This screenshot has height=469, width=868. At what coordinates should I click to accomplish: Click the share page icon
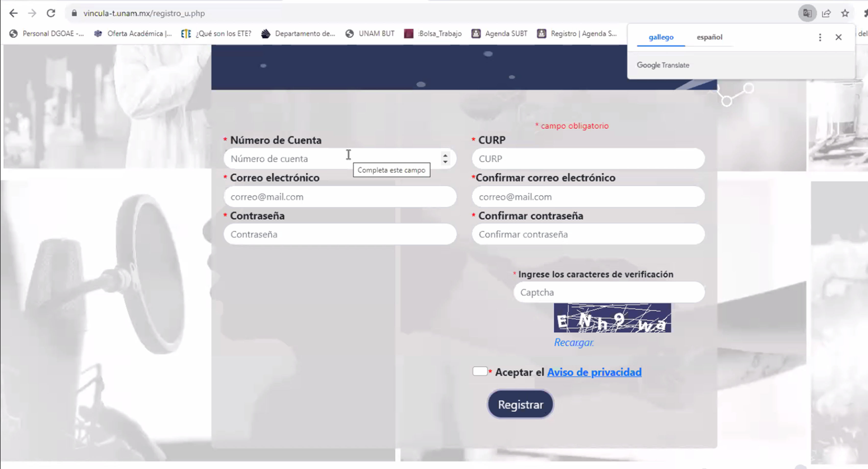tap(826, 13)
